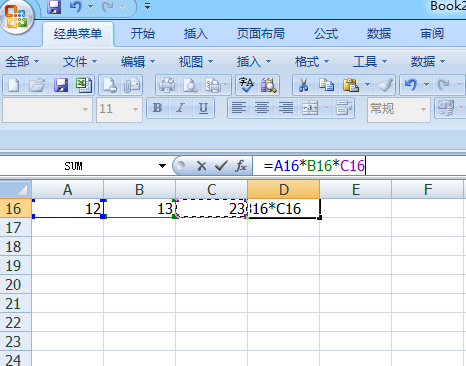Open the Merge and Center dropdown arrow
Image resolution: width=466 pixels, height=366 pixels.
(327, 108)
